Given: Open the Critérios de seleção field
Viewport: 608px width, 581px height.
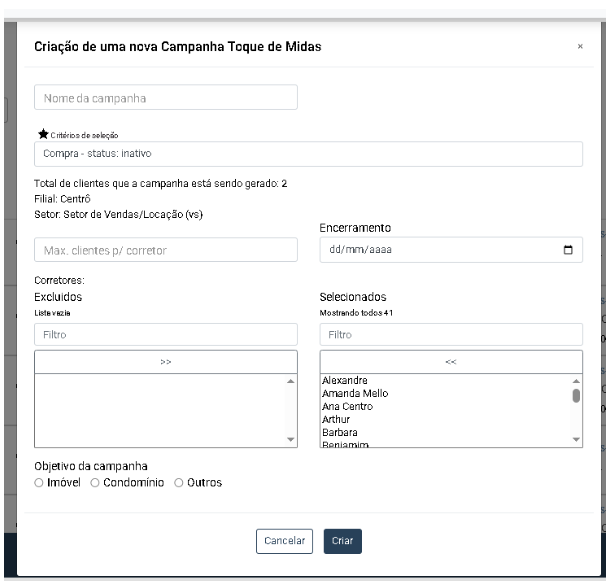Looking at the screenshot, I should (308, 154).
